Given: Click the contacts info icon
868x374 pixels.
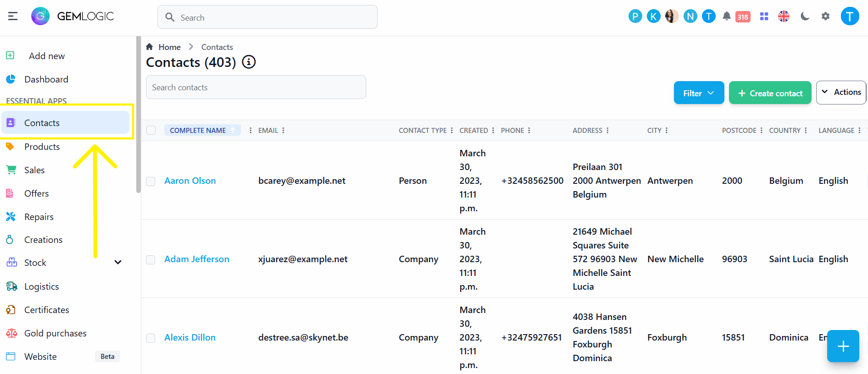Looking at the screenshot, I should [249, 62].
